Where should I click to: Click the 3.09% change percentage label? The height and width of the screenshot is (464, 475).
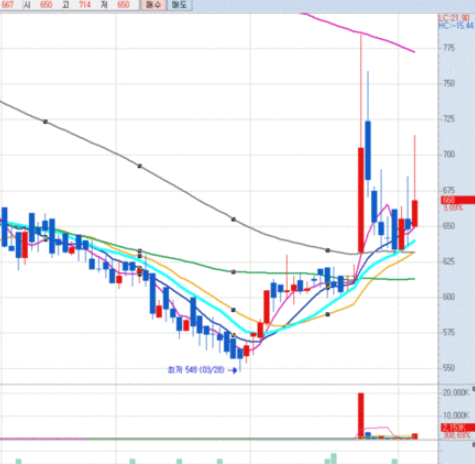tap(453, 208)
